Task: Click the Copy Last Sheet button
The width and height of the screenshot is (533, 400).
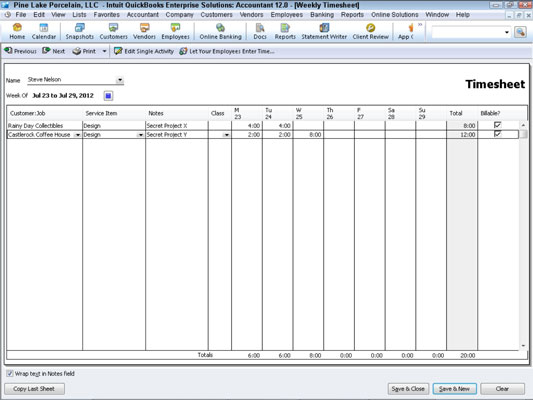Action: pyautogui.click(x=34, y=389)
